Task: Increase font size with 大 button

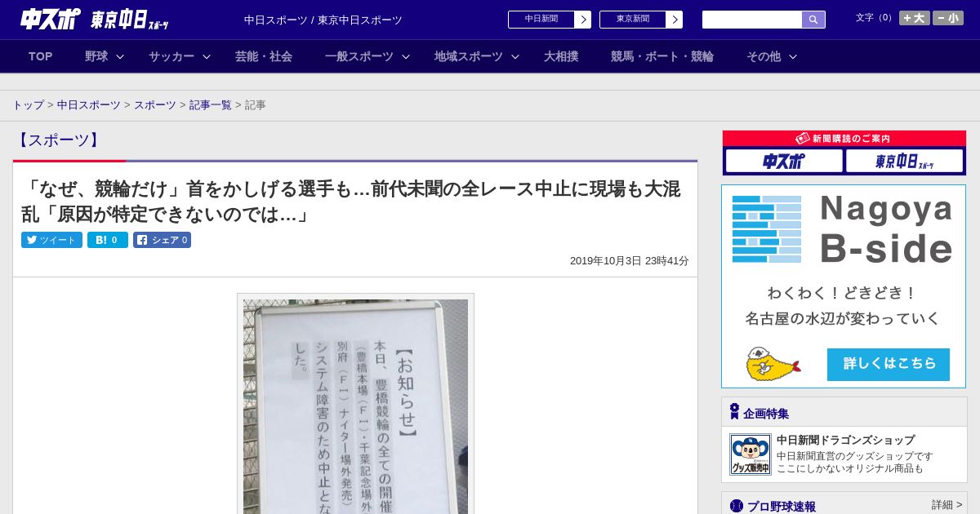Action: coord(914,18)
